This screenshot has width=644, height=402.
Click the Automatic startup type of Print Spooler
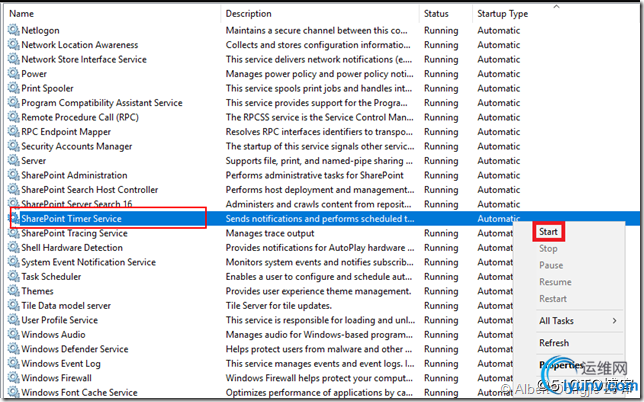point(499,88)
